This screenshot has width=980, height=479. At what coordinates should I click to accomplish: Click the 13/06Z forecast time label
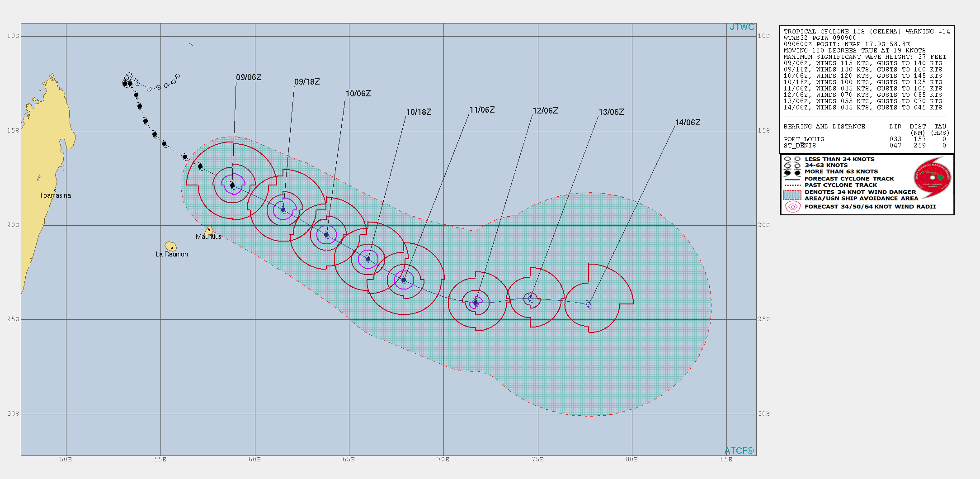click(611, 112)
